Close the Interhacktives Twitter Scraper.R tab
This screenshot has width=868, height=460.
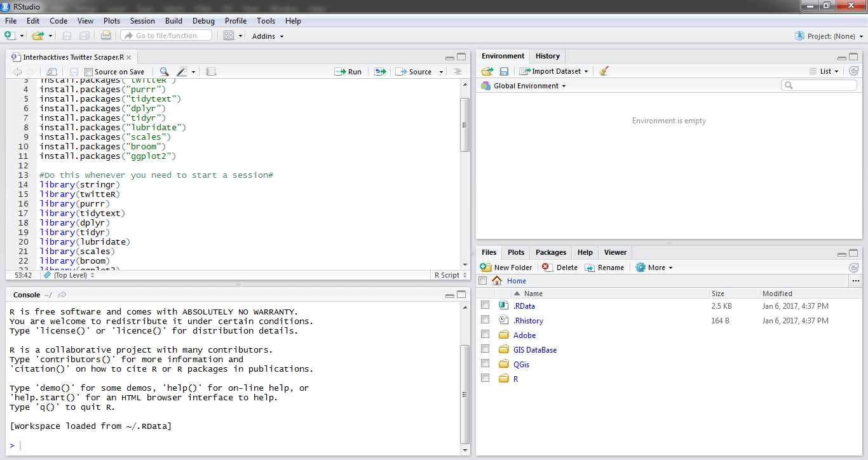pyautogui.click(x=128, y=57)
